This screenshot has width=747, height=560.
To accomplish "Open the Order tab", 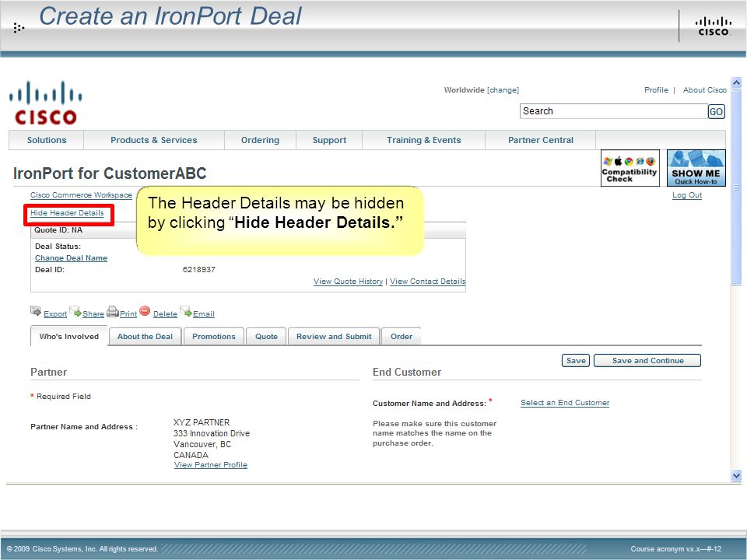I will [x=402, y=336].
